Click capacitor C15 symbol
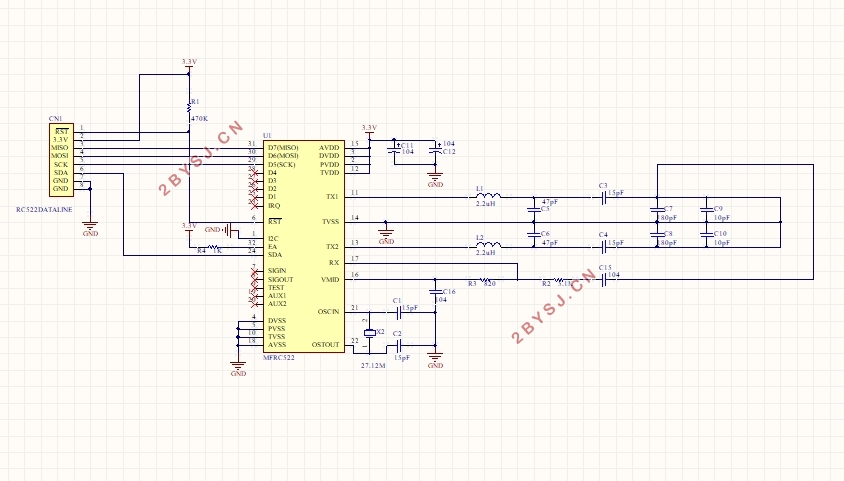844x481 pixels. pos(604,280)
